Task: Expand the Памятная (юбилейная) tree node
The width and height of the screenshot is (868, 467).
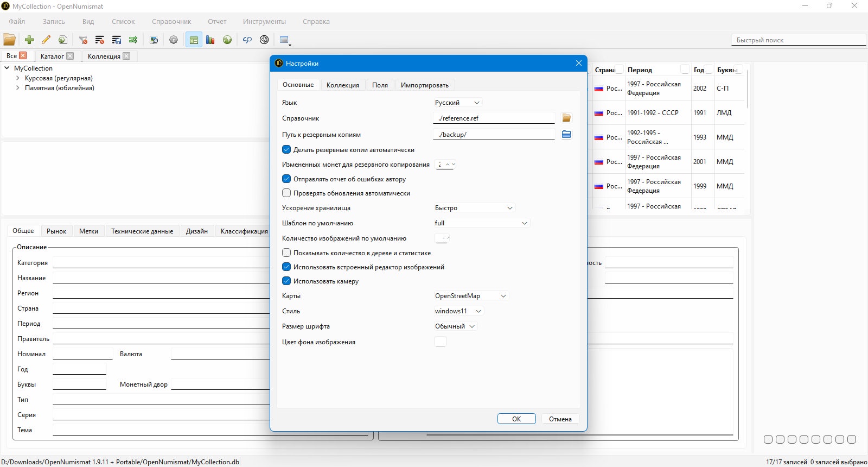Action: click(x=17, y=87)
